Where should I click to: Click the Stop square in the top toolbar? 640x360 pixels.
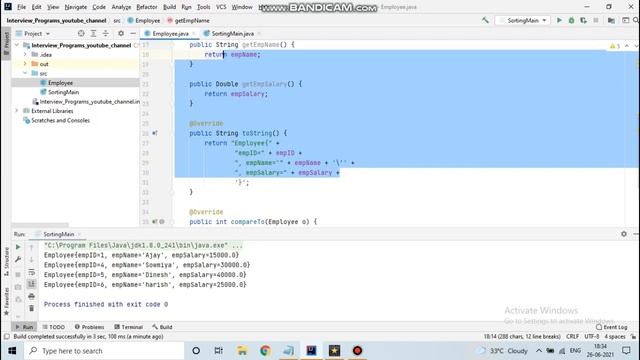596,20
